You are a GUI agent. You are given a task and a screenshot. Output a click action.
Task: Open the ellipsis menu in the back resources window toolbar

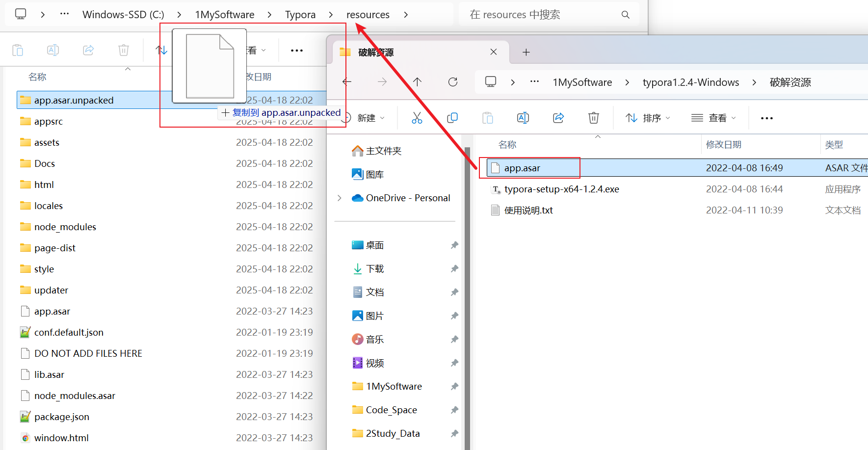coord(297,51)
